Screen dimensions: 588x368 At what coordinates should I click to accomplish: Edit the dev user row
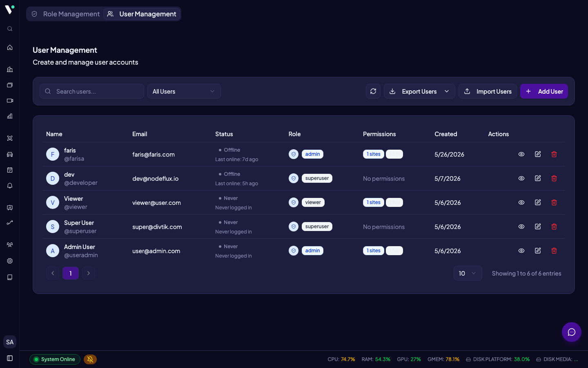538,178
